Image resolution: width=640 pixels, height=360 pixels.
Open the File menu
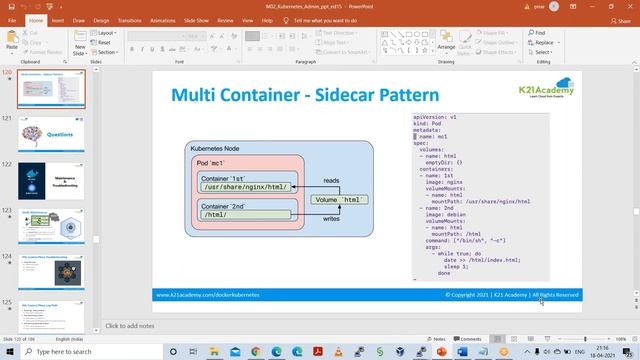(12, 20)
